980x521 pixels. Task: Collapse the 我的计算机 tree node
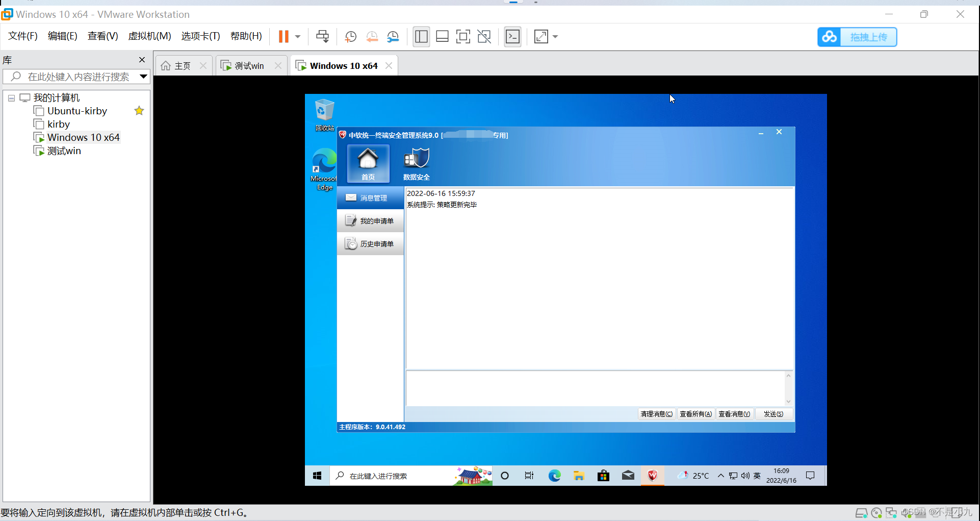pyautogui.click(x=11, y=98)
